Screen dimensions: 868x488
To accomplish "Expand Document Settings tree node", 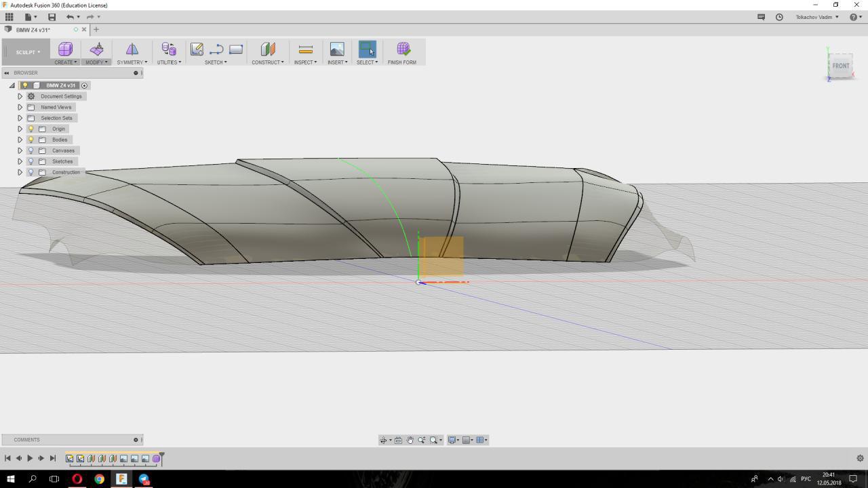I will 20,96.
